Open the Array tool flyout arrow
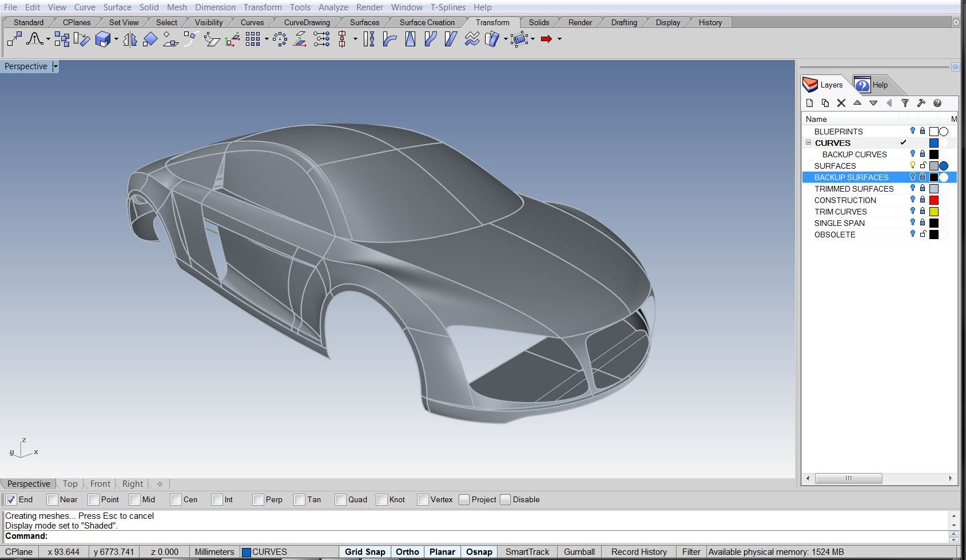The height and width of the screenshot is (560, 966). coord(267,39)
